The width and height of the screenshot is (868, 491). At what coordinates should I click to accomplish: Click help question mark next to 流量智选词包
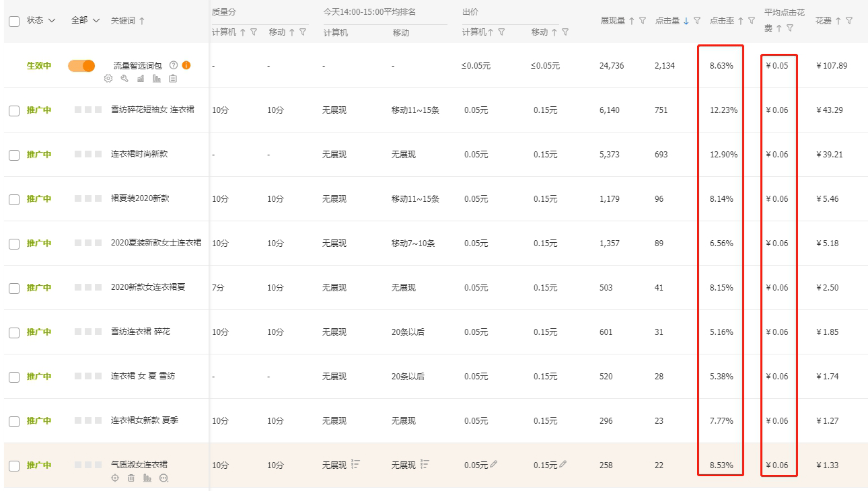click(x=174, y=65)
